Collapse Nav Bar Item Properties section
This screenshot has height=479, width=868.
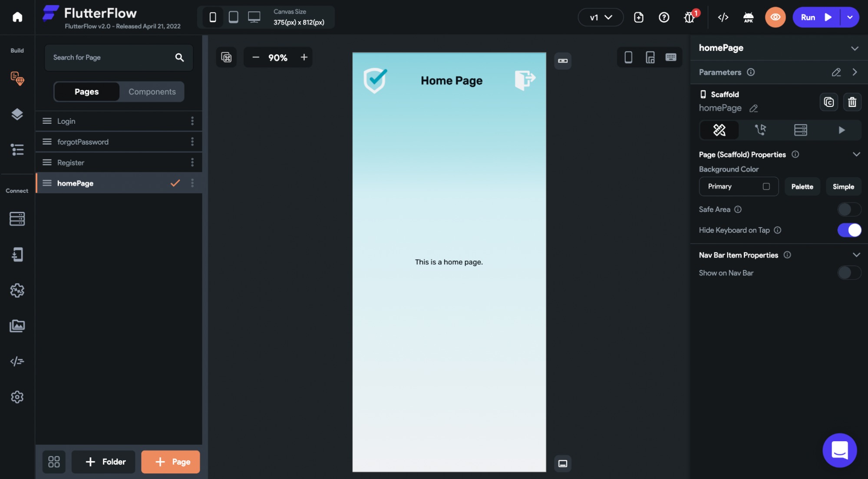tap(857, 255)
